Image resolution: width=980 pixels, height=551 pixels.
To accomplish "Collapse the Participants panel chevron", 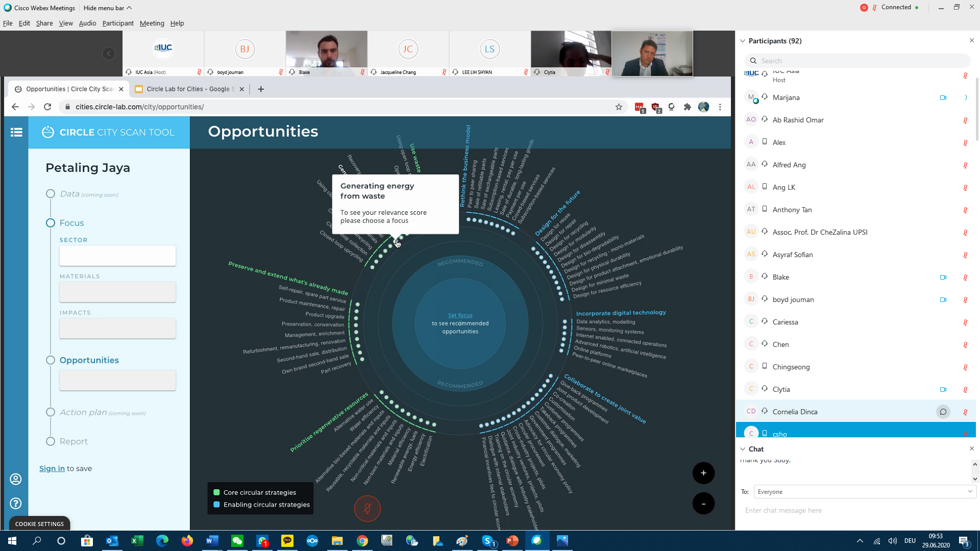I will 743,41.
